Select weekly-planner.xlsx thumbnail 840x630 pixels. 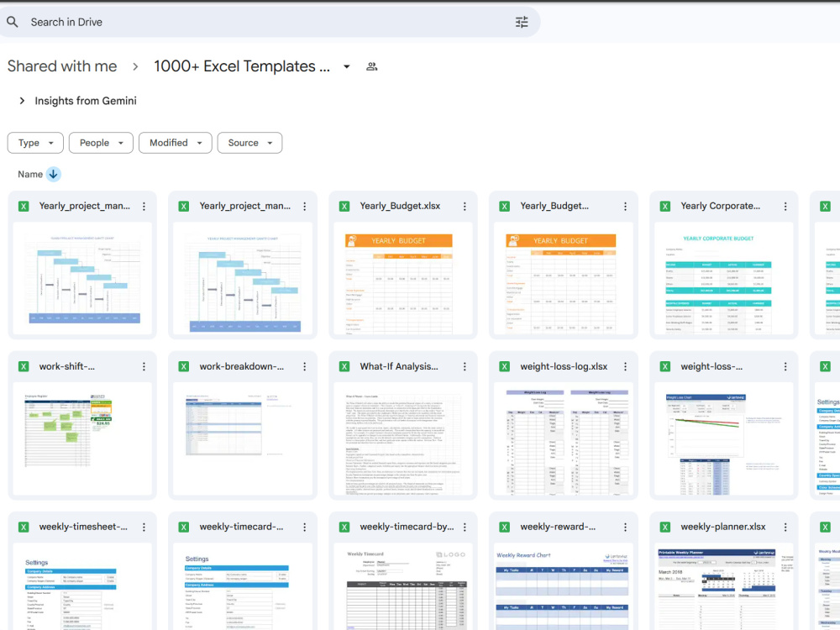pos(724,586)
